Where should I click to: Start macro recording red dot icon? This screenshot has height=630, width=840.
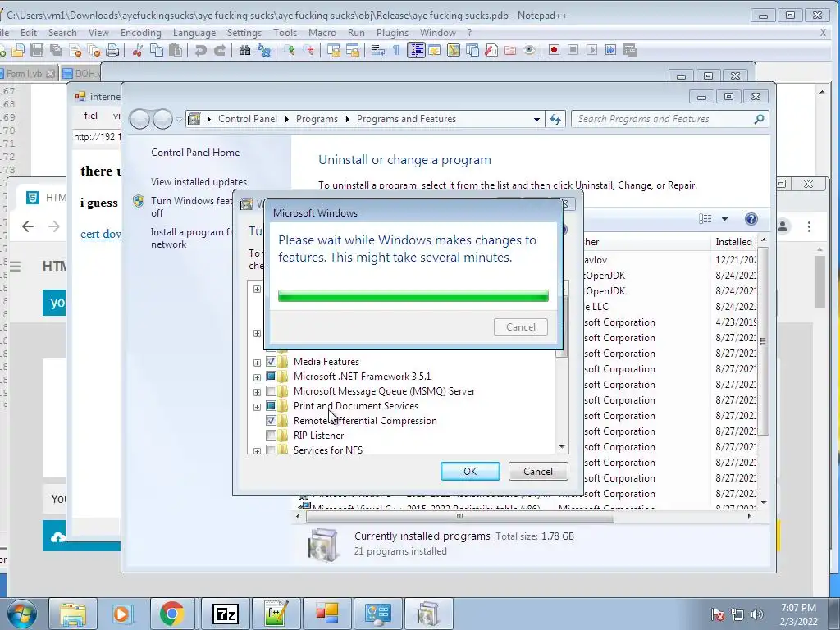554,50
